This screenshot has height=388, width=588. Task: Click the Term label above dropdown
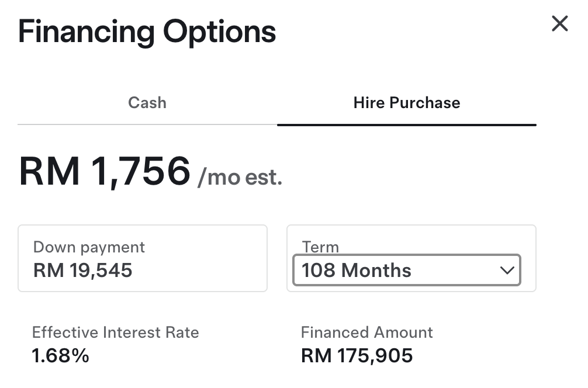(x=320, y=247)
